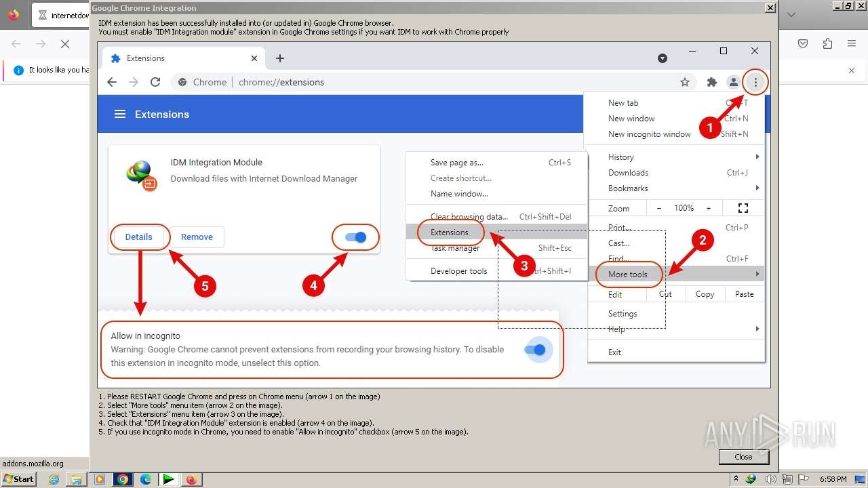This screenshot has height=488, width=868.
Task: Open Microsoft Edge from taskbar
Action: (x=146, y=479)
